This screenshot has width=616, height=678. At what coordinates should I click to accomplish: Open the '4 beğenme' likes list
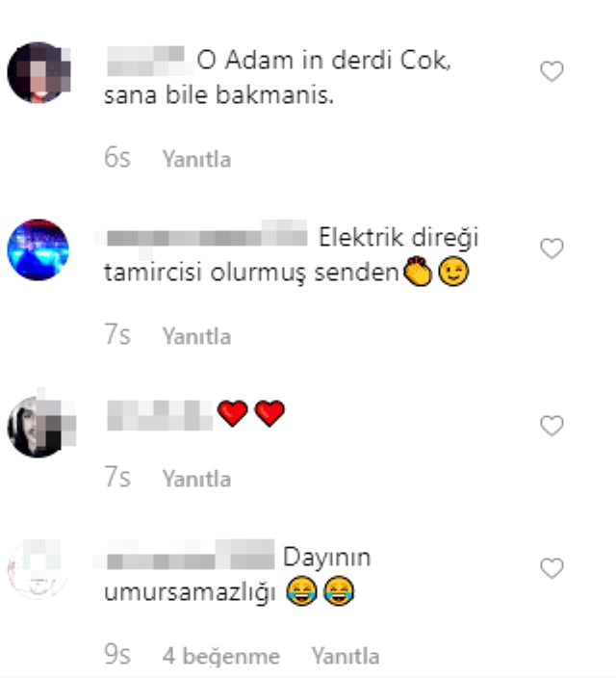tap(221, 656)
